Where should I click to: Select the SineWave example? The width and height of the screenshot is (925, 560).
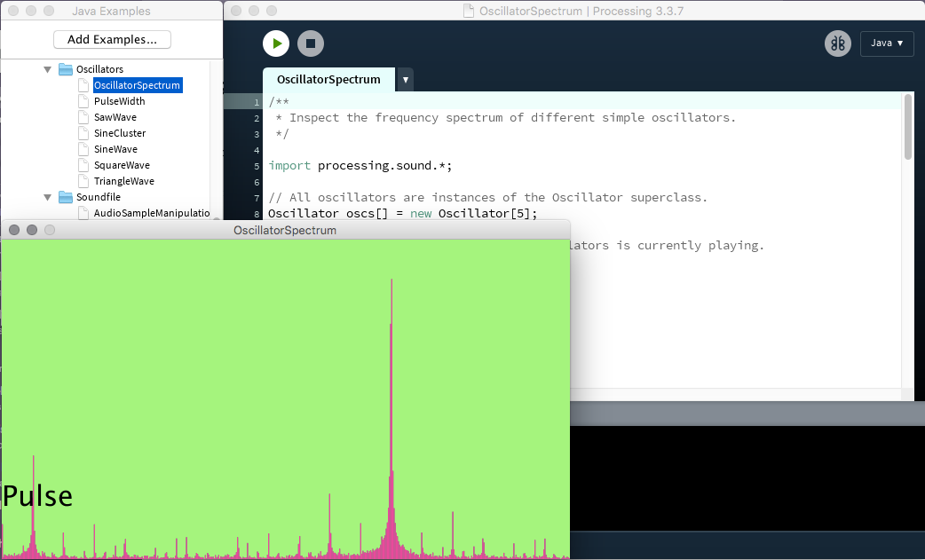[x=115, y=149]
